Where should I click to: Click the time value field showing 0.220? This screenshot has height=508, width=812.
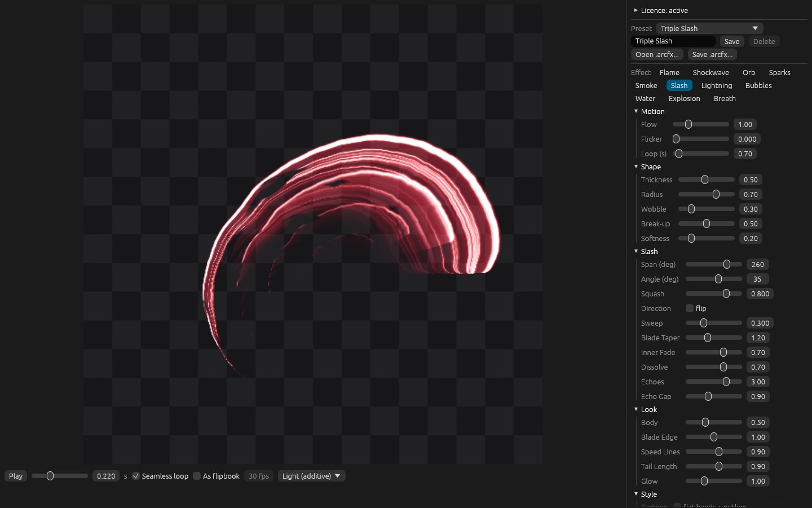click(x=106, y=476)
